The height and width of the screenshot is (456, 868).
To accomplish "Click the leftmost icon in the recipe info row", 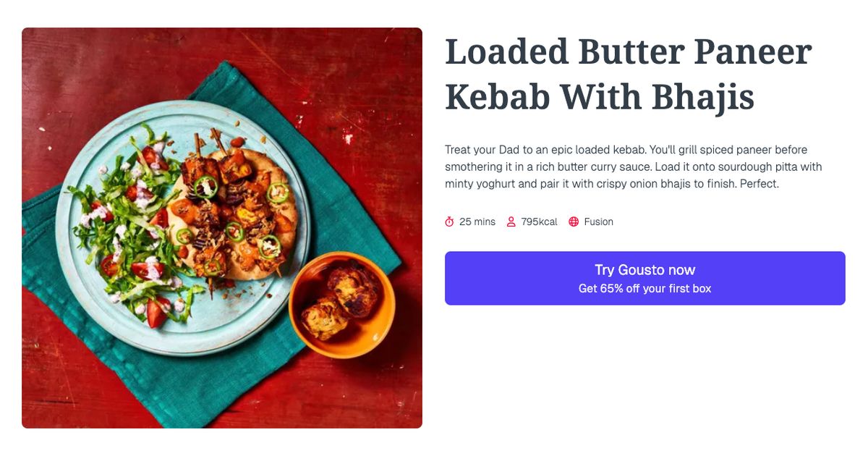I will 450,221.
